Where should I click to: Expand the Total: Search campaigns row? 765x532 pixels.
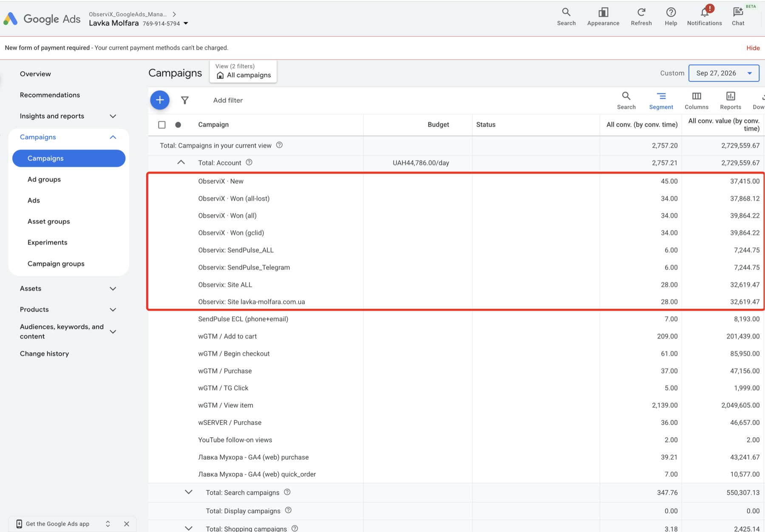click(x=189, y=492)
